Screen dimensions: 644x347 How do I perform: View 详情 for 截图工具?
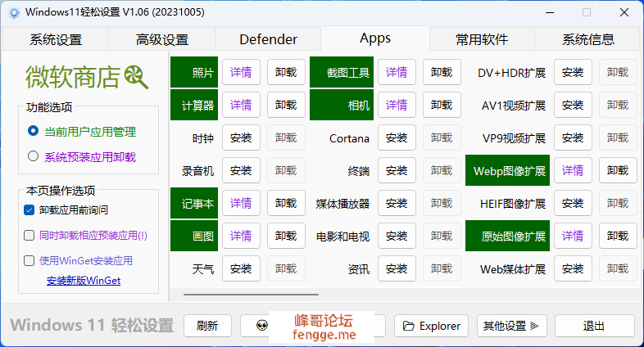pos(397,72)
